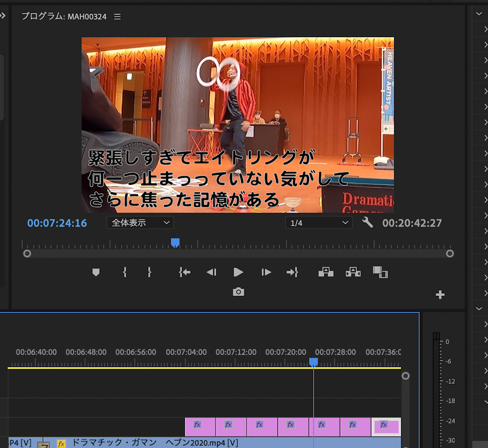Open settings with the wrench icon
The image size is (488, 448).
coord(368,222)
